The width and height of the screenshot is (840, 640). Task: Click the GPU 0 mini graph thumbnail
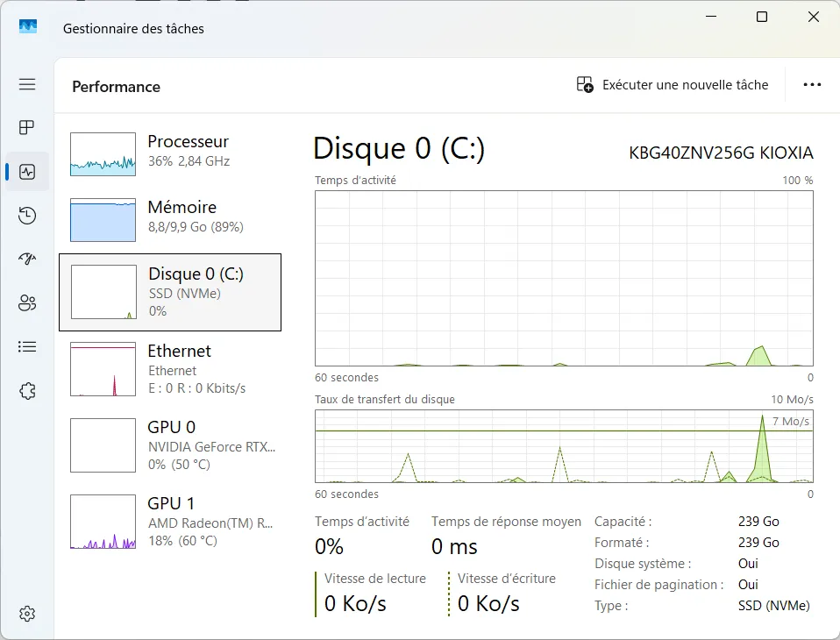[x=103, y=445]
